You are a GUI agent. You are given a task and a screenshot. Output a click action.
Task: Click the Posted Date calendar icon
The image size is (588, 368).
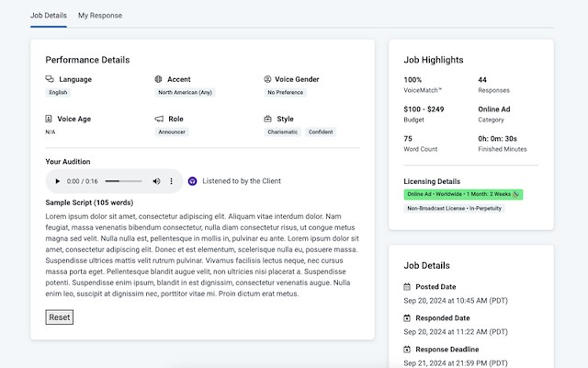pos(408,286)
